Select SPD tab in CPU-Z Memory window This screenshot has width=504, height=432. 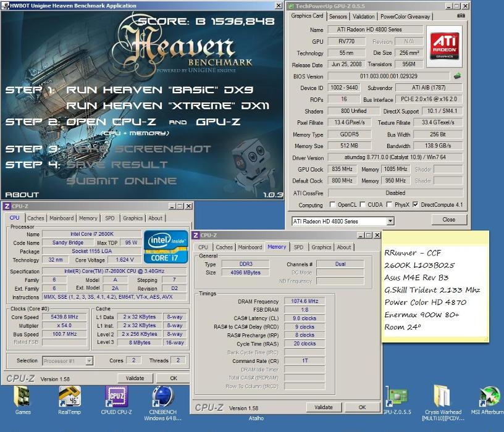tap(298, 247)
